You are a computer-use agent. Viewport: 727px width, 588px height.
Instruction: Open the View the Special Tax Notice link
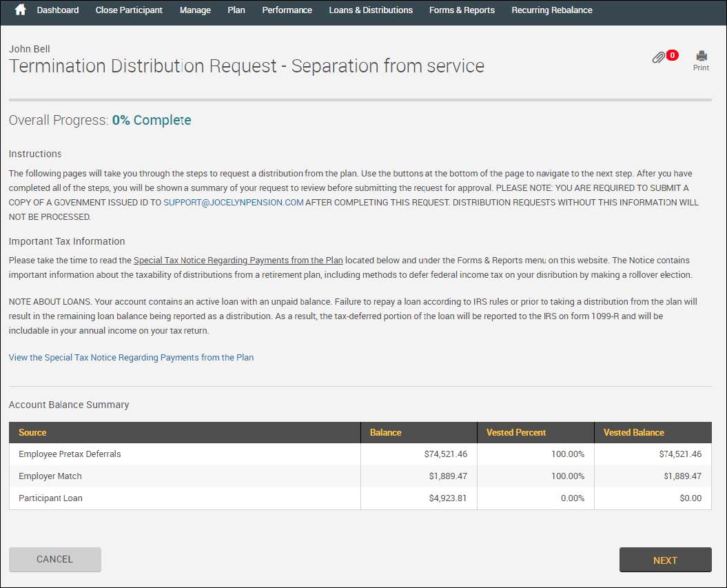click(131, 358)
